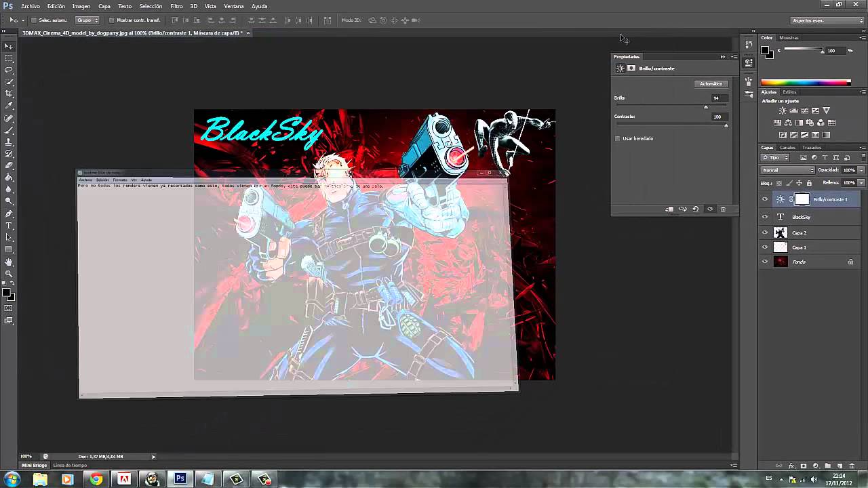868x488 pixels.
Task: Select the Clone Stamp tool
Action: [9, 142]
